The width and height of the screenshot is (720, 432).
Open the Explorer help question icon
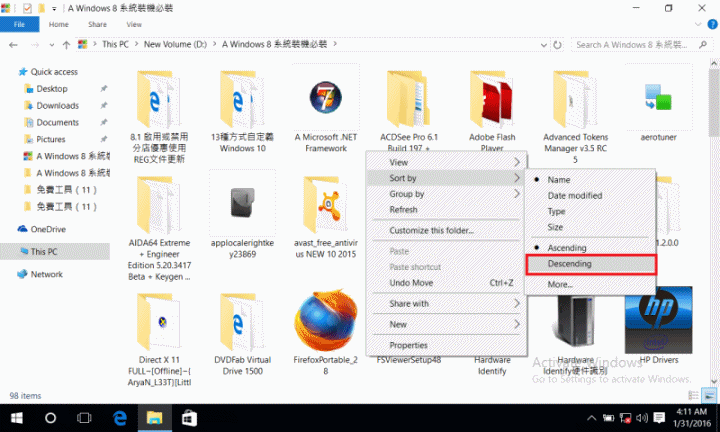point(713,24)
